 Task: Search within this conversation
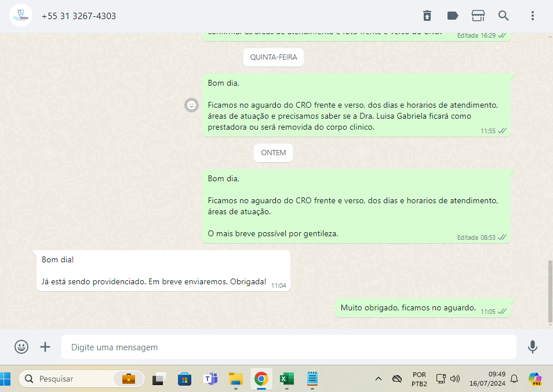coord(503,16)
